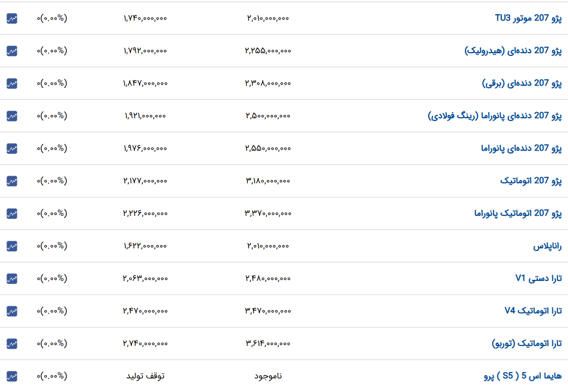Image resolution: width=568 pixels, height=392 pixels.
Task: Select تارا اتوماتیک V4 link
Action: tap(533, 311)
